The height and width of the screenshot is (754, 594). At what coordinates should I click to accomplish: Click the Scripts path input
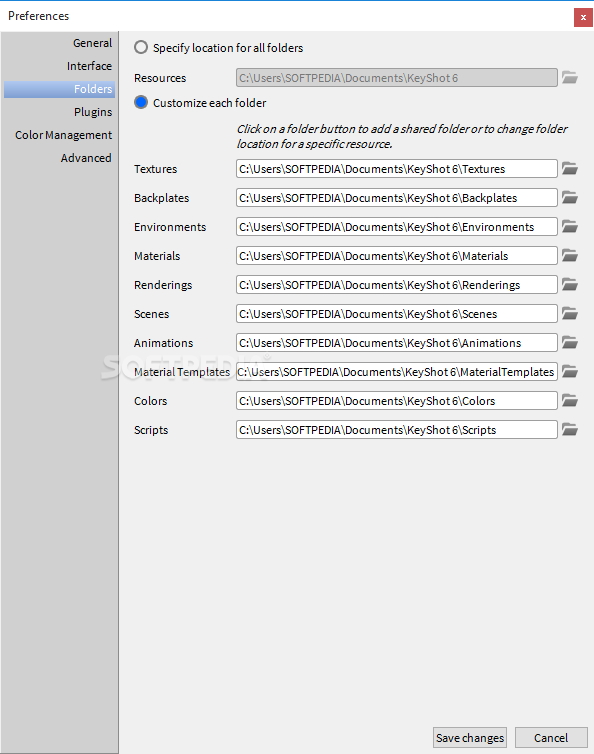(397, 429)
